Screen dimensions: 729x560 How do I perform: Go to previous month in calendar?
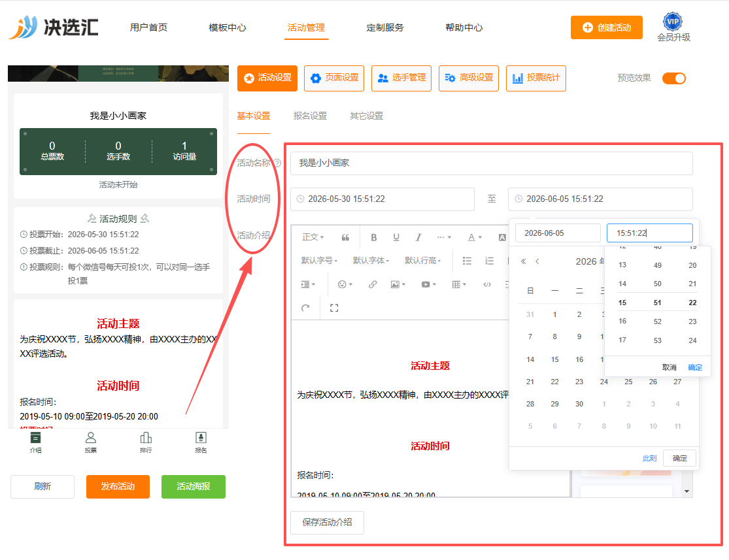click(x=537, y=261)
